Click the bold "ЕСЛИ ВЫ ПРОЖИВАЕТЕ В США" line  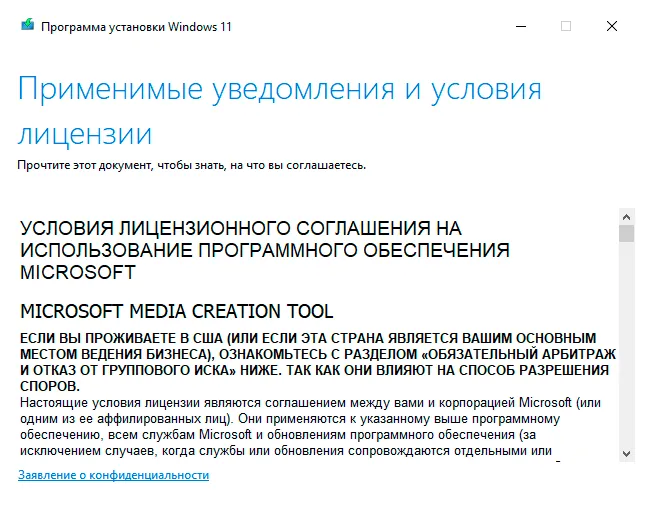pyautogui.click(x=308, y=338)
